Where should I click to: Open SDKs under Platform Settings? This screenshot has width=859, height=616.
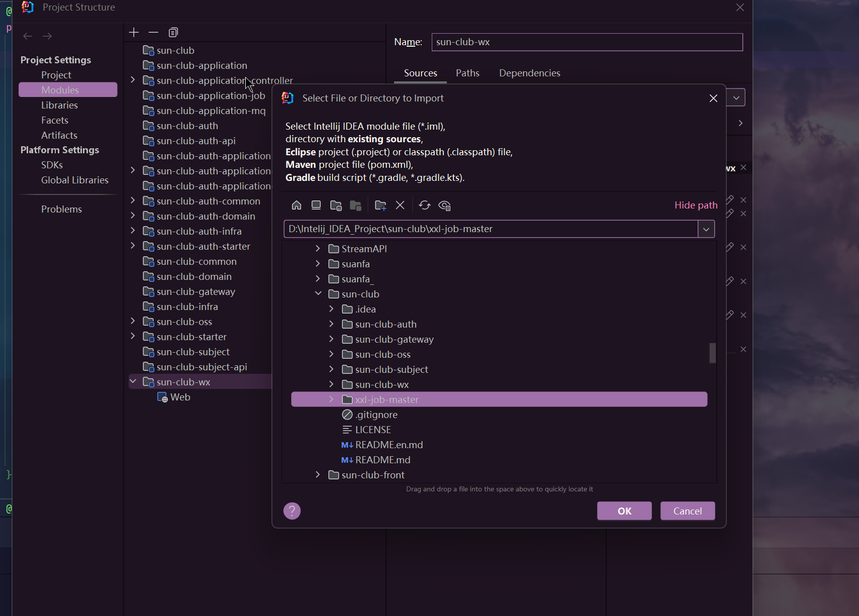(x=52, y=165)
